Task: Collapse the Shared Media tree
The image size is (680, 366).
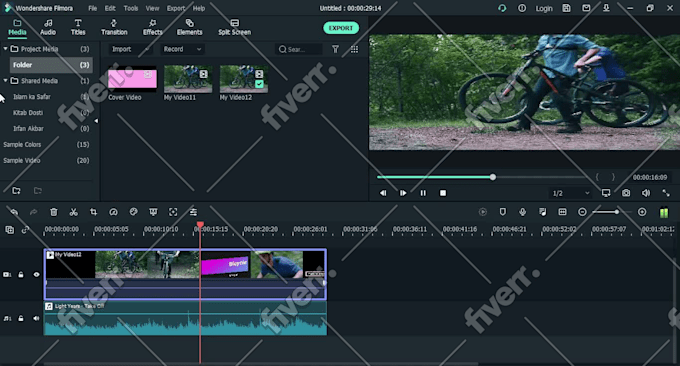Action: pyautogui.click(x=5, y=80)
